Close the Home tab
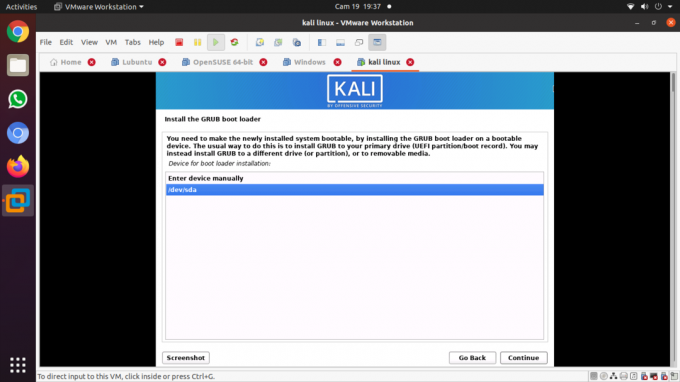This screenshot has height=382, width=680. pyautogui.click(x=92, y=62)
